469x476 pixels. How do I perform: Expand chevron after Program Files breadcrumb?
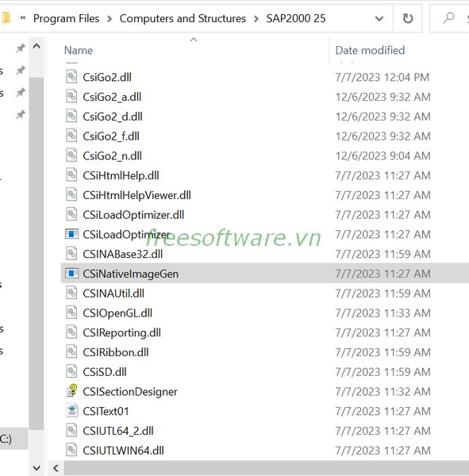[x=110, y=19]
